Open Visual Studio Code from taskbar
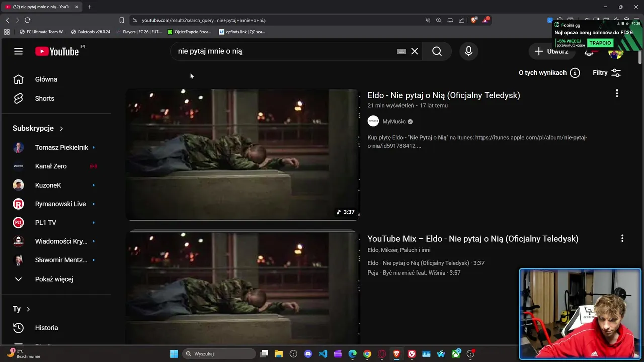The height and width of the screenshot is (362, 644). (x=323, y=354)
